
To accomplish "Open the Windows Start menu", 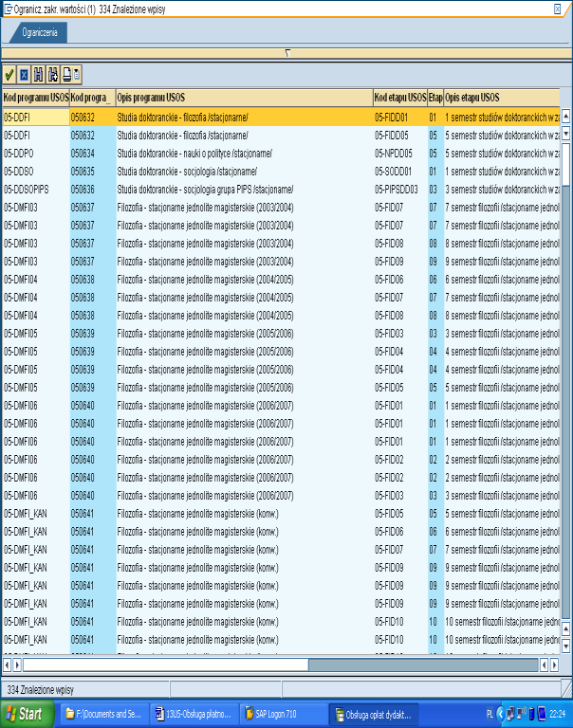I will point(26,714).
